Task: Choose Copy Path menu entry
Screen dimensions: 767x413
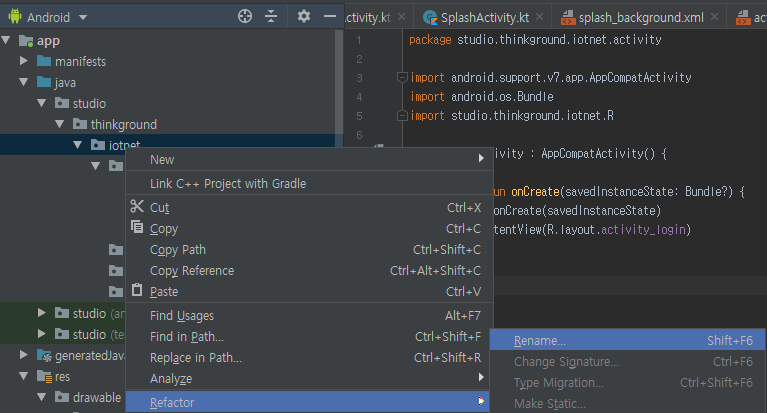Action: pos(309,250)
